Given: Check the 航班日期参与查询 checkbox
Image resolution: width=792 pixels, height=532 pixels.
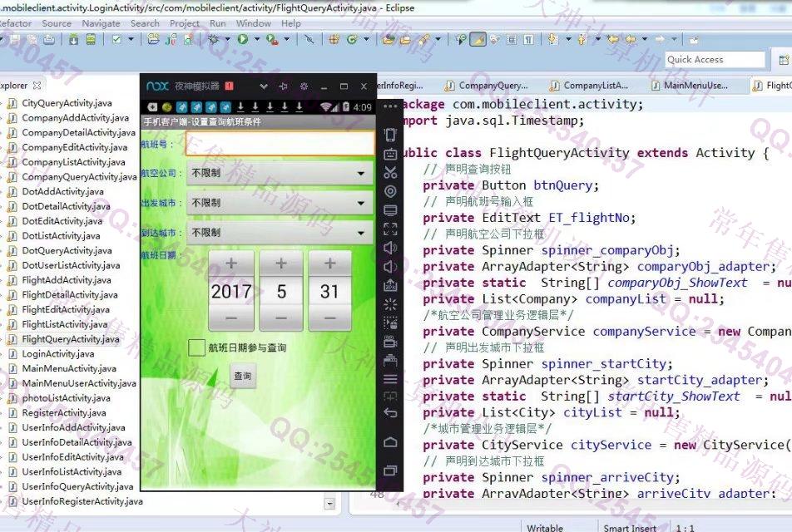Looking at the screenshot, I should click(x=196, y=347).
